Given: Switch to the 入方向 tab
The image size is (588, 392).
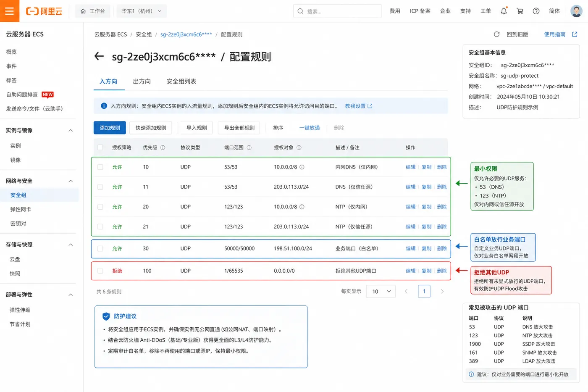Looking at the screenshot, I should coord(108,82).
